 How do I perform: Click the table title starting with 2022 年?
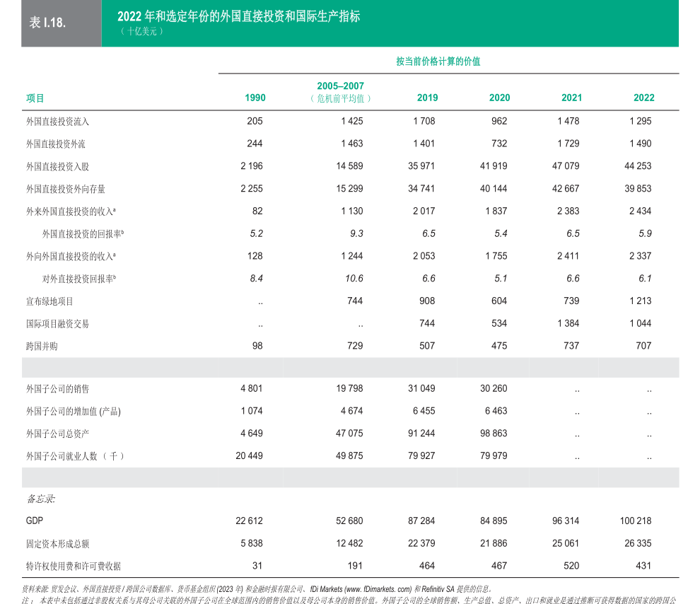[x=238, y=16]
